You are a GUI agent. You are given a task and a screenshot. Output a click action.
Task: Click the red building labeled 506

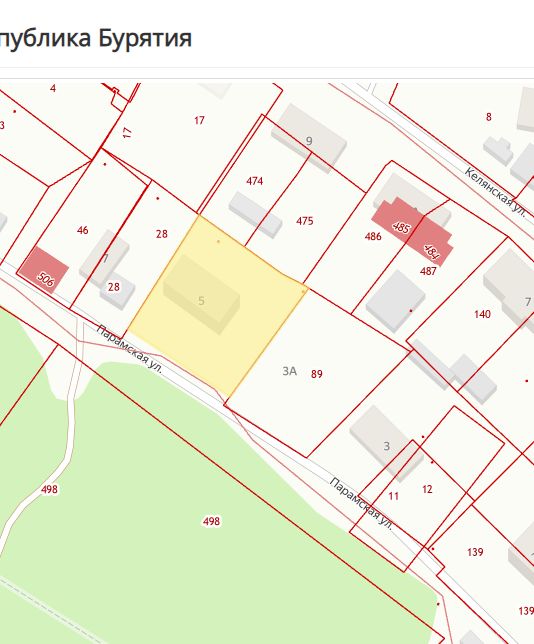[44, 271]
